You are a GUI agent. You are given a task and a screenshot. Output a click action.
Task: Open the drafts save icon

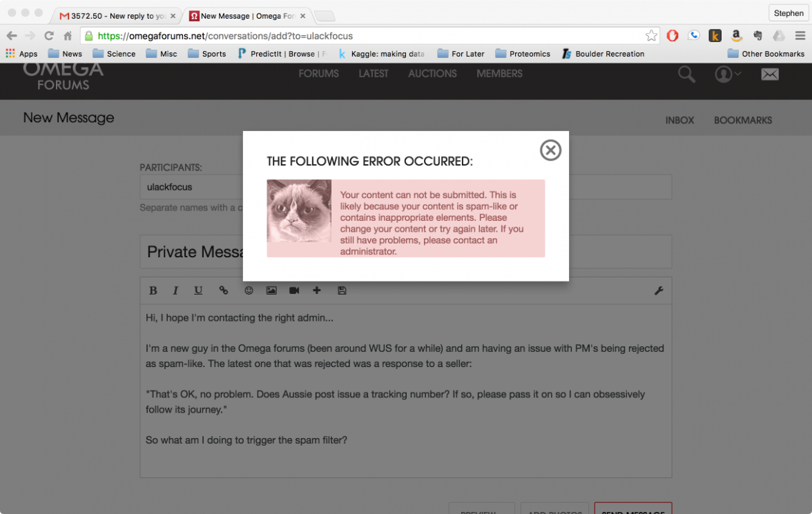342,290
